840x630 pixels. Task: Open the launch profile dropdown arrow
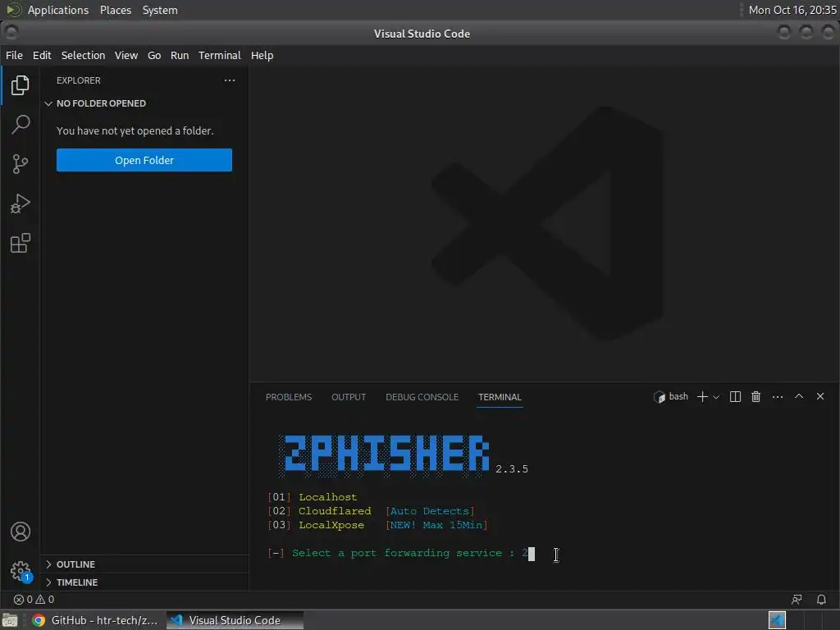point(716,397)
